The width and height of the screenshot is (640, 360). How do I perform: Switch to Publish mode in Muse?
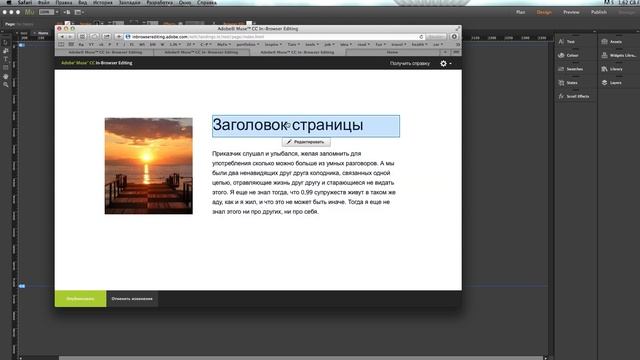pyautogui.click(x=599, y=12)
